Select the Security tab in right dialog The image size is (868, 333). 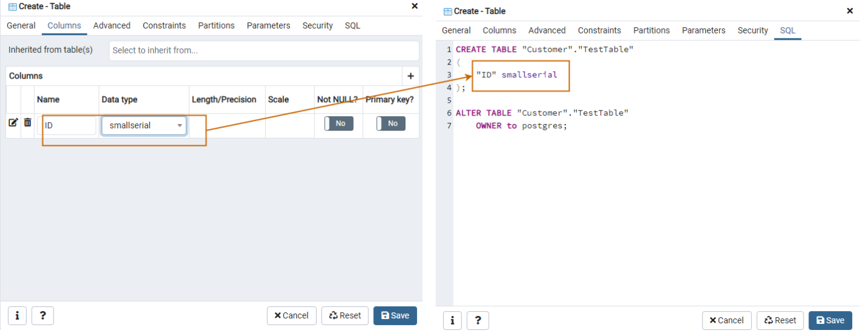tap(753, 30)
